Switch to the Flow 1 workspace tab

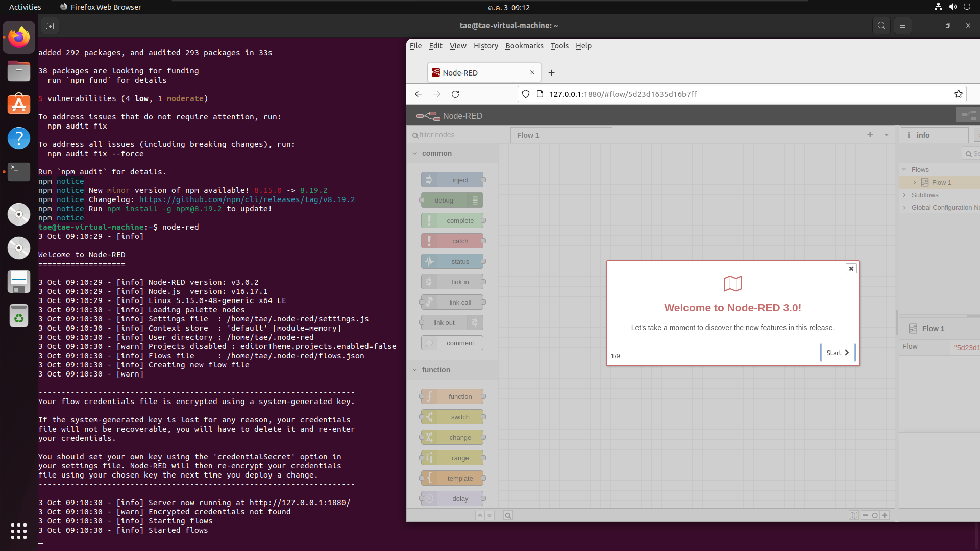528,135
